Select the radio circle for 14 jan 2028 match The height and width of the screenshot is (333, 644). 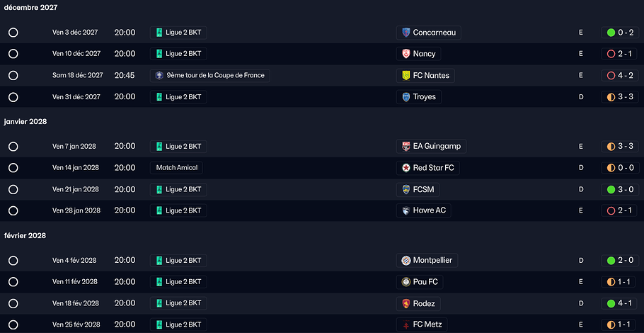click(13, 168)
